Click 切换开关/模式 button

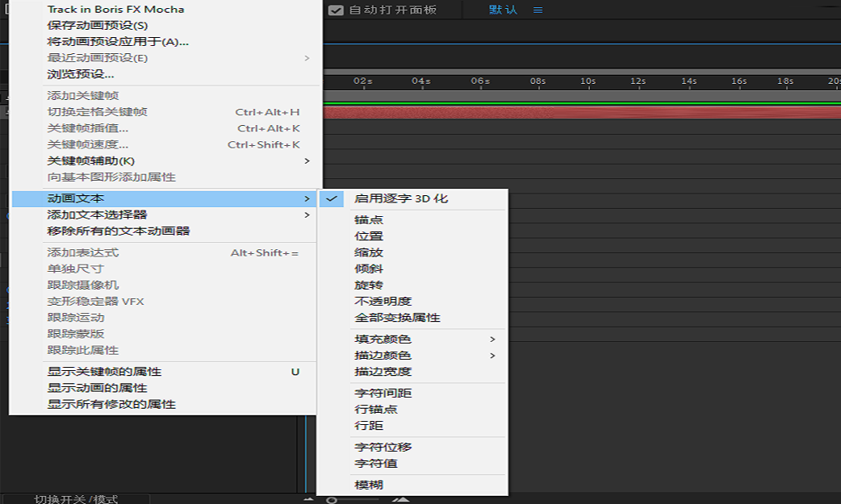76,498
